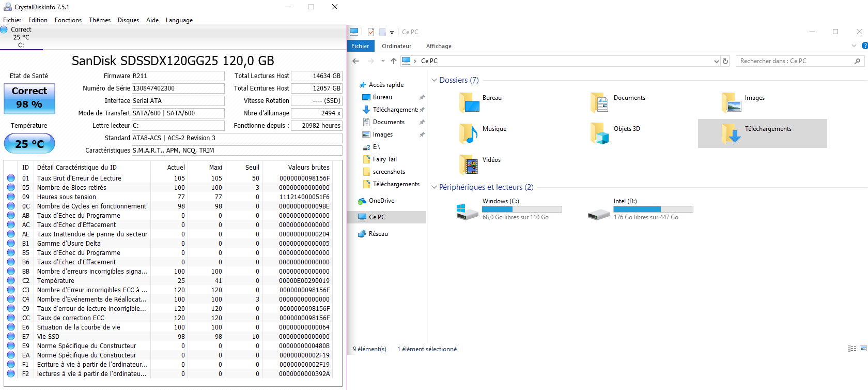Click the serial number field 130847402300
The width and height of the screenshot is (868, 390).
click(x=178, y=88)
